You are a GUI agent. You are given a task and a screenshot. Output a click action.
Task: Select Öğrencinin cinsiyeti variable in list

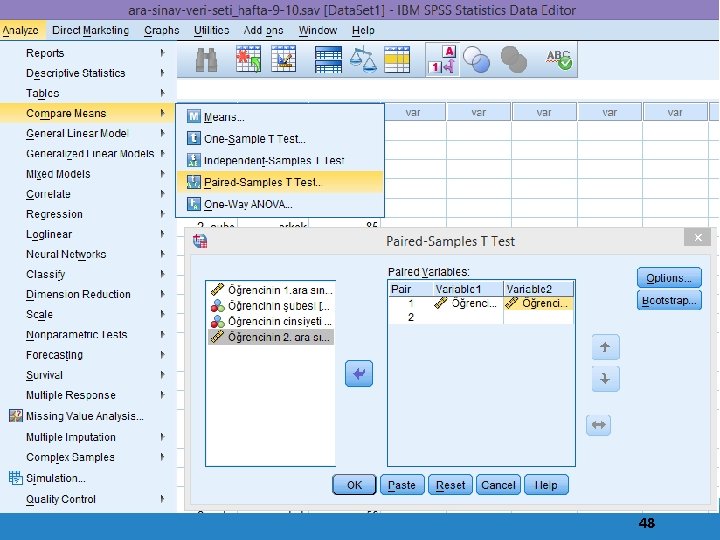coord(271,321)
